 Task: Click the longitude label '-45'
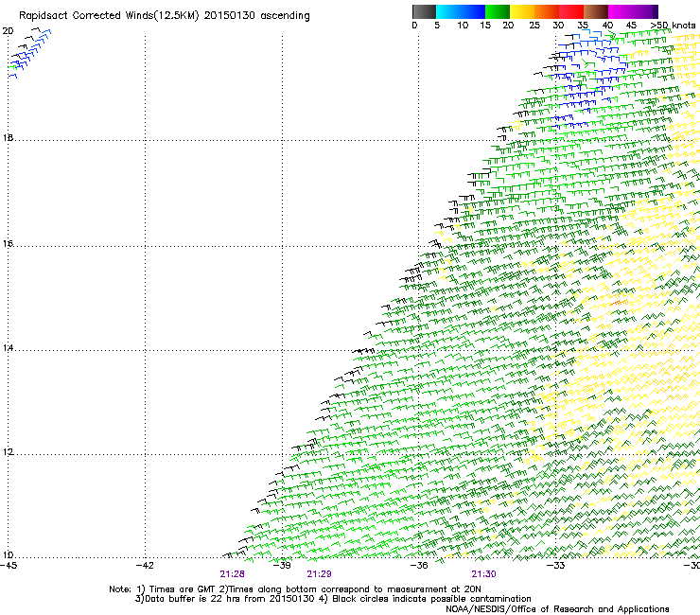click(9, 566)
